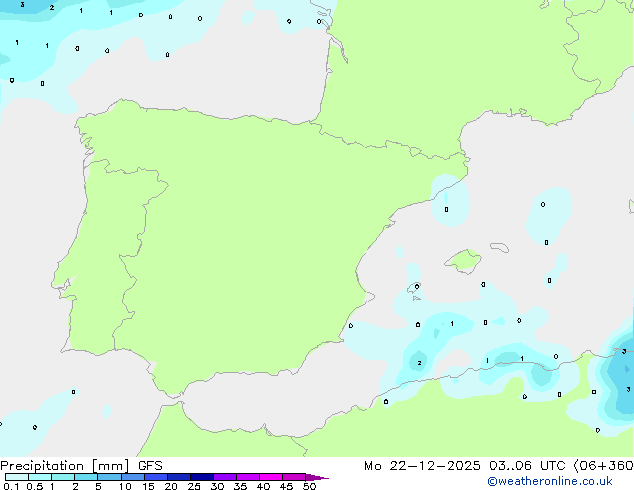Viewport: 634px width, 490px height.
Task: Select the legend swatch between 0.5 and 1
Action: point(40,477)
